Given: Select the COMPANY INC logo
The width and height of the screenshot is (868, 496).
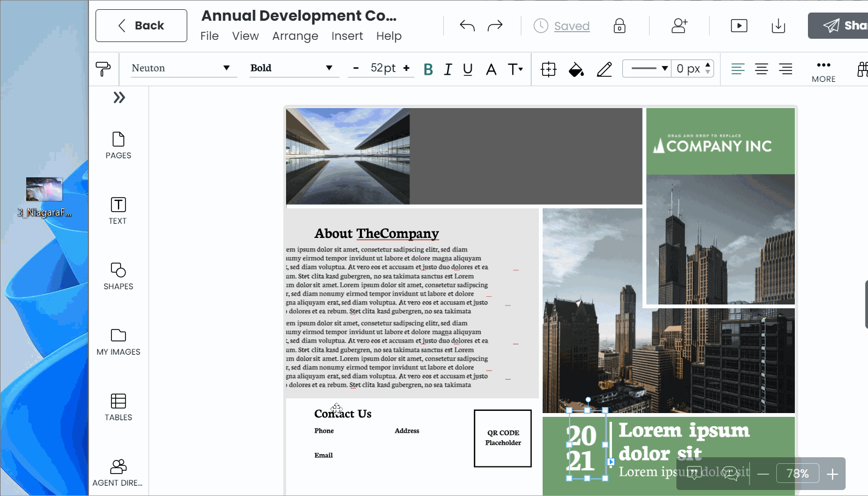Looking at the screenshot, I should pyautogui.click(x=713, y=145).
